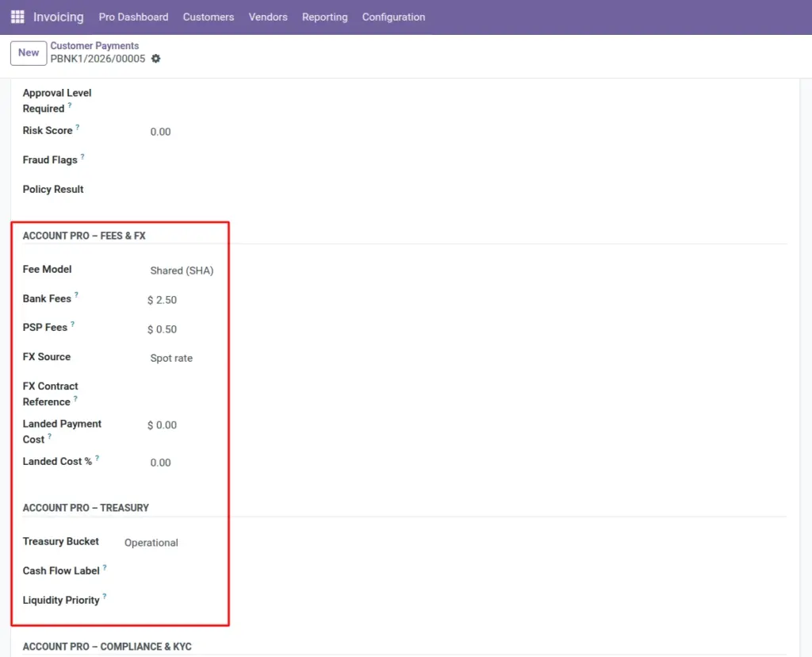812x657 pixels.
Task: Show help tooltip next to PSP Fees
Action: [x=72, y=324]
